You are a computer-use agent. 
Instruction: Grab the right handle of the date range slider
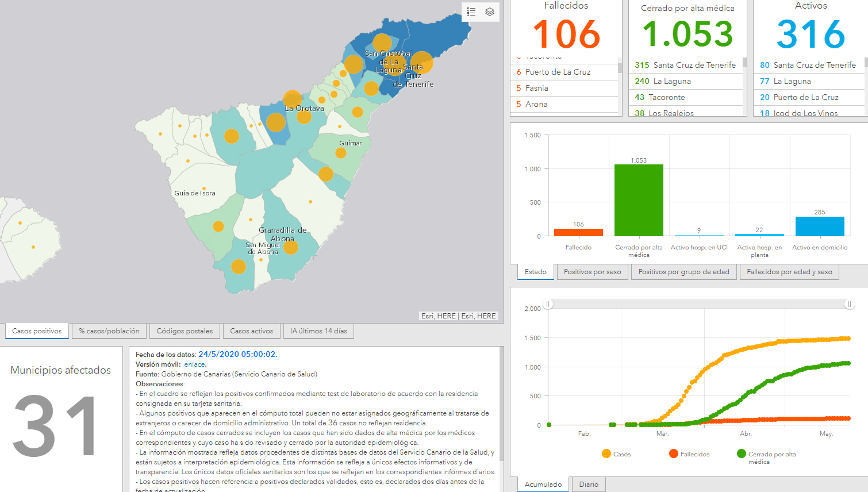click(x=850, y=304)
